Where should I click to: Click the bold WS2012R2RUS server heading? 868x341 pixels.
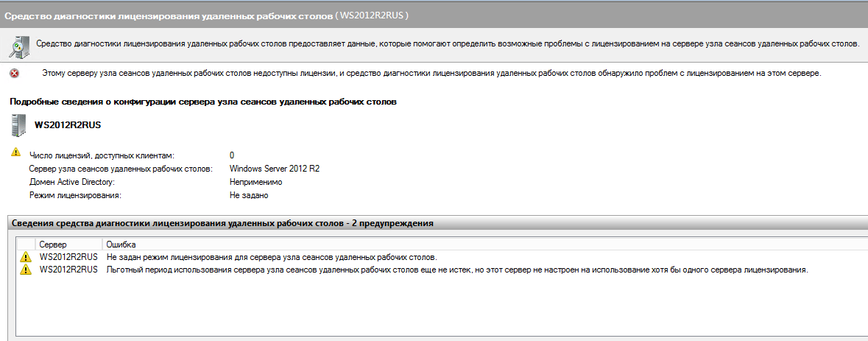tap(68, 125)
